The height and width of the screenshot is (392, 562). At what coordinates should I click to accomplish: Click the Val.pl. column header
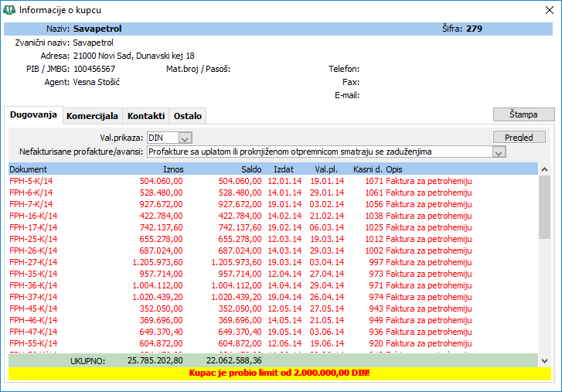[x=326, y=169]
